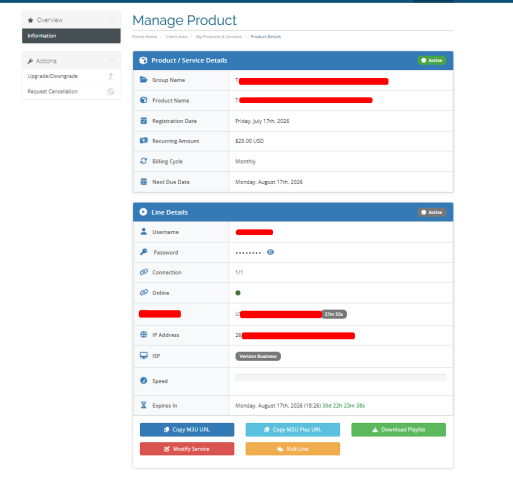Click the gray Active badge in Line Details
This screenshot has height=502, width=513.
pyautogui.click(x=432, y=212)
